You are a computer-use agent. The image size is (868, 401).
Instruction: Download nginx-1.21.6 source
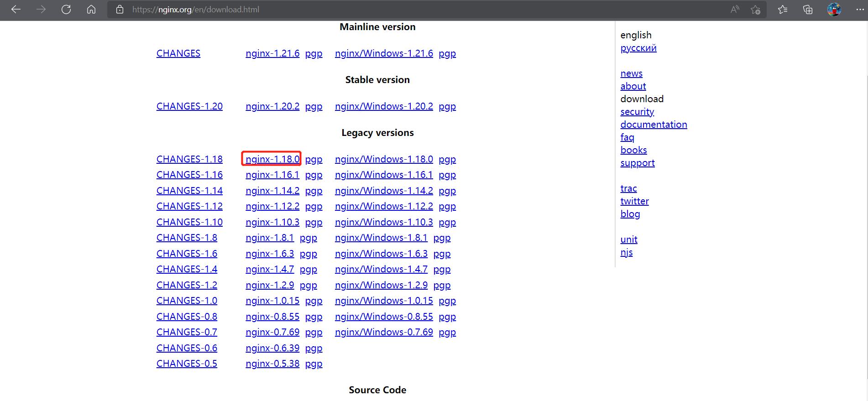pos(272,53)
